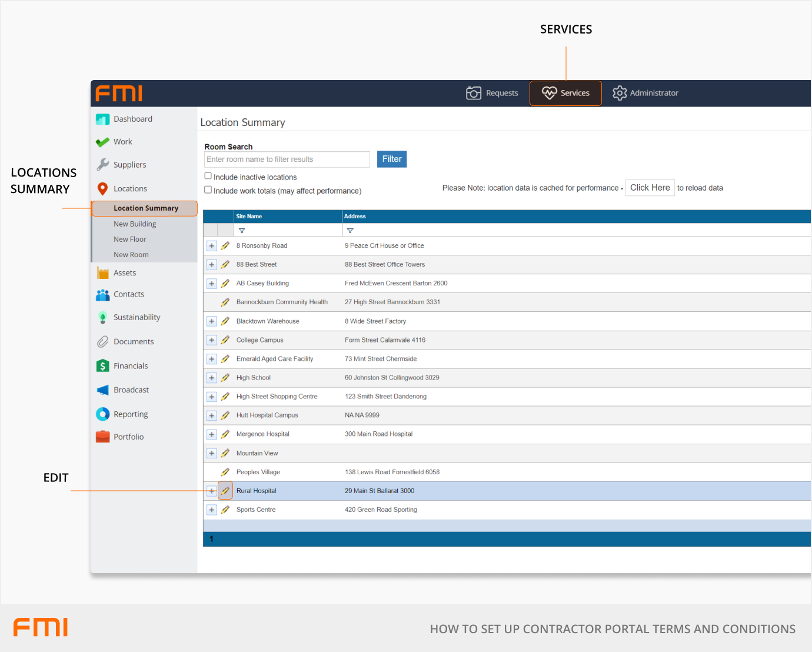Viewport: 812px width, 652px height.
Task: Click the Sustainability lightbulb icon
Action: pos(103,318)
